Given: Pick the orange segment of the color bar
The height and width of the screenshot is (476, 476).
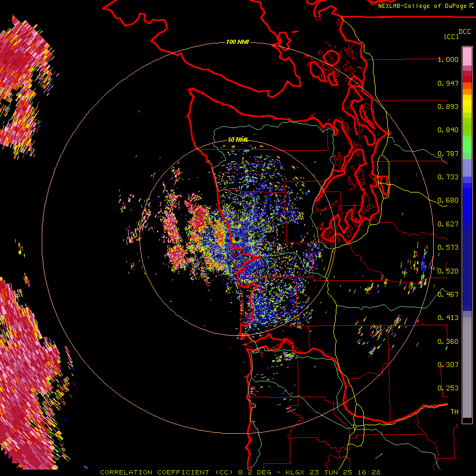Looking at the screenshot, I should click(x=467, y=91).
